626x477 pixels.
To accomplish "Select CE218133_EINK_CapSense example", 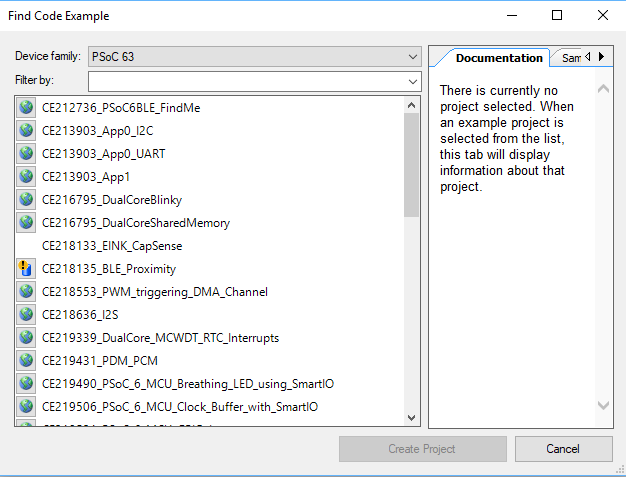I will (112, 246).
